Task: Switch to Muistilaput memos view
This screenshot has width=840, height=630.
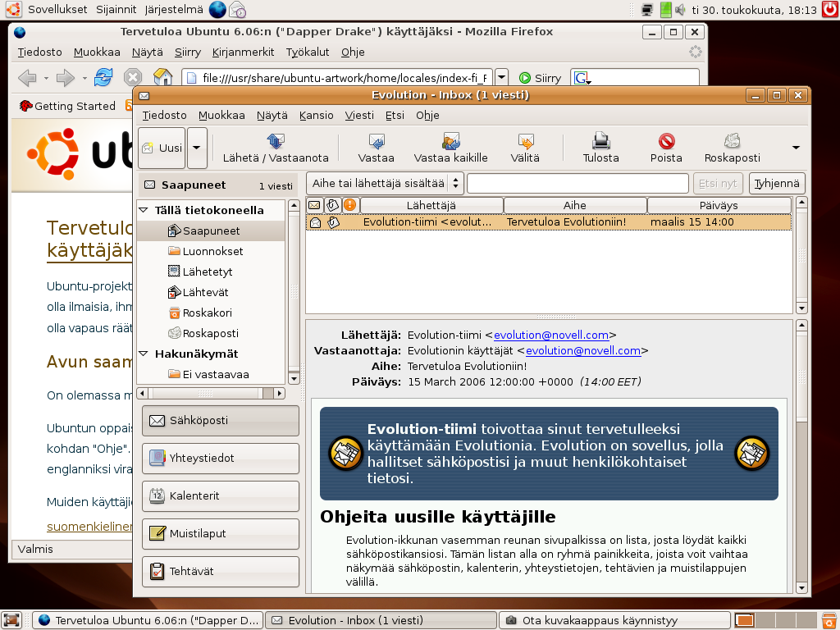Action: (x=220, y=533)
